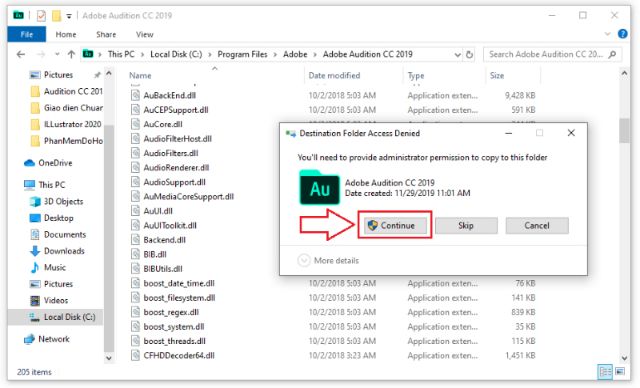Select Adobe breadcrumb segment
This screenshot has width=640, height=388.
pos(295,54)
